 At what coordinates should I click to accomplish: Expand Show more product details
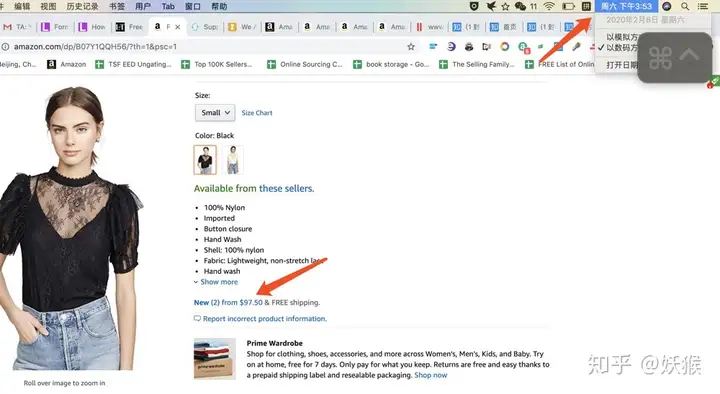pyautogui.click(x=219, y=282)
